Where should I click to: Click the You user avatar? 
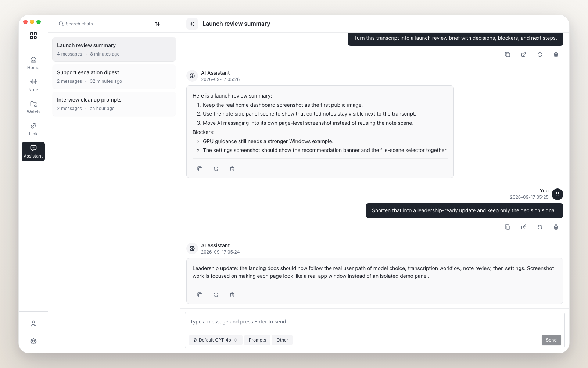pyautogui.click(x=557, y=194)
